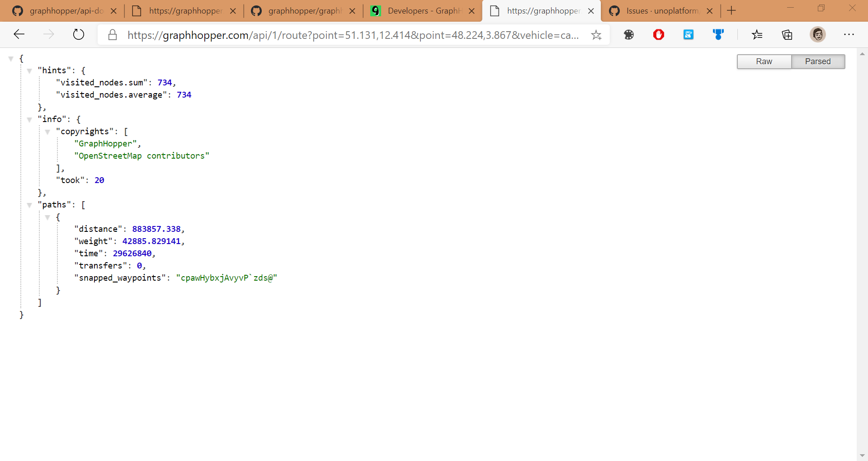Image resolution: width=868 pixels, height=461 pixels.
Task: Open the blue square extension icon
Action: coord(689,34)
